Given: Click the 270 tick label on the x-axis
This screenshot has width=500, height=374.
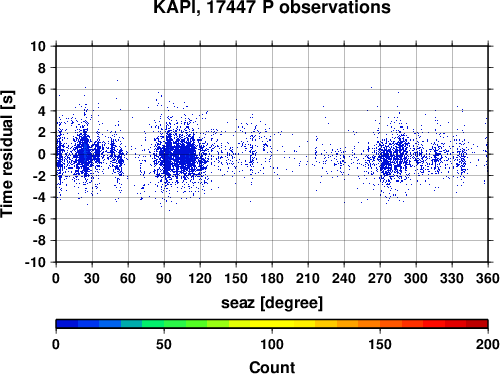Looking at the screenshot, I should tap(380, 278).
